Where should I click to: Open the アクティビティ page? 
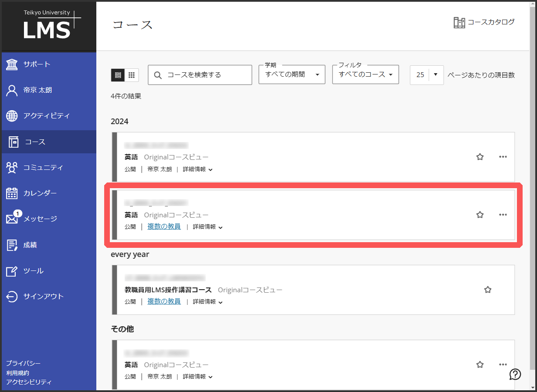[46, 116]
